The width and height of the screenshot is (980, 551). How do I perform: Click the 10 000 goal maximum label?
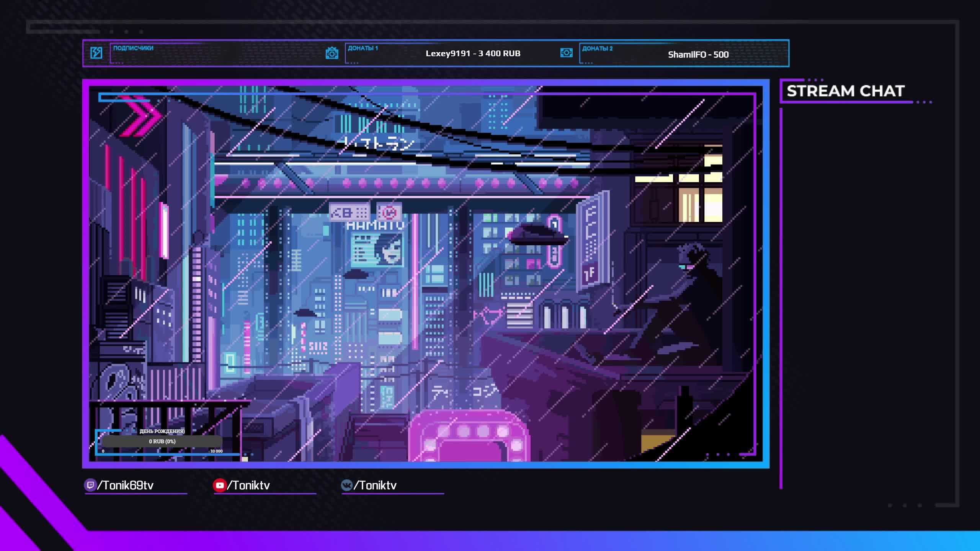pyautogui.click(x=216, y=451)
